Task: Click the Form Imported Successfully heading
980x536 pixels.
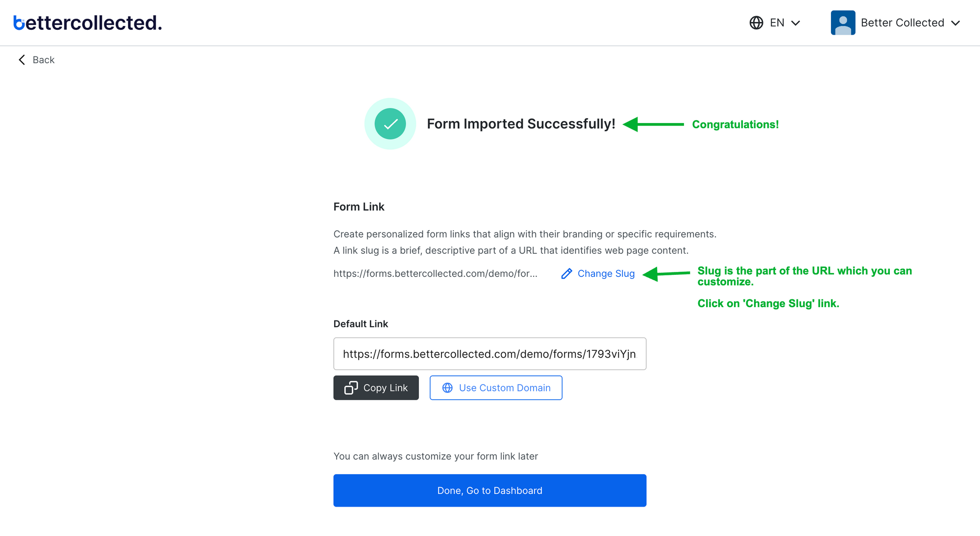Action: pyautogui.click(x=521, y=124)
